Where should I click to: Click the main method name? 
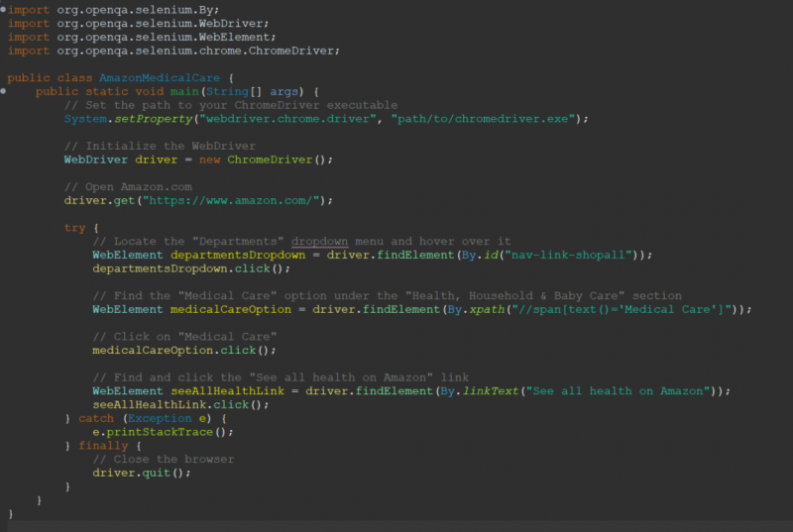coord(184,91)
